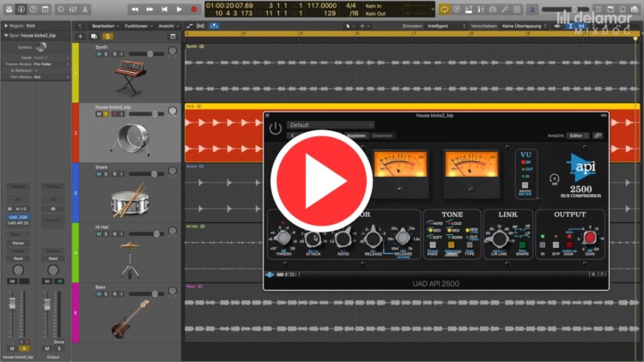Toggle the Automation view icon

point(190,26)
